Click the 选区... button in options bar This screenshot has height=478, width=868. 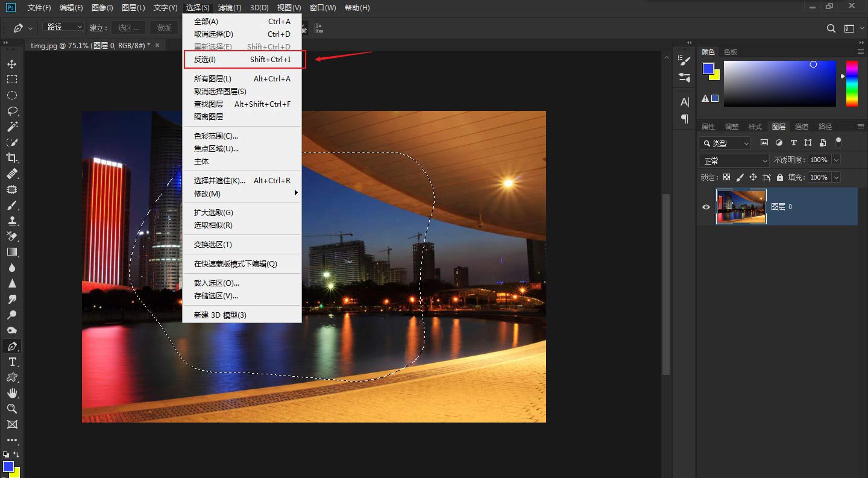click(x=128, y=28)
